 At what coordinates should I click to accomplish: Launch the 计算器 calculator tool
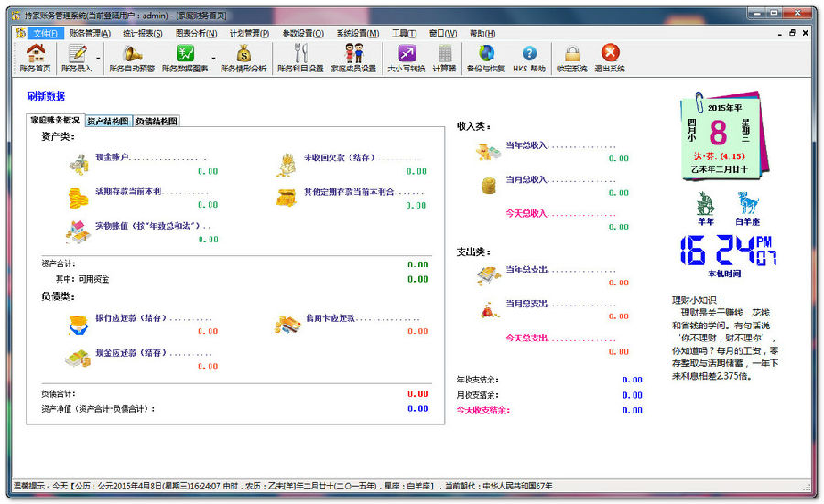(x=445, y=59)
